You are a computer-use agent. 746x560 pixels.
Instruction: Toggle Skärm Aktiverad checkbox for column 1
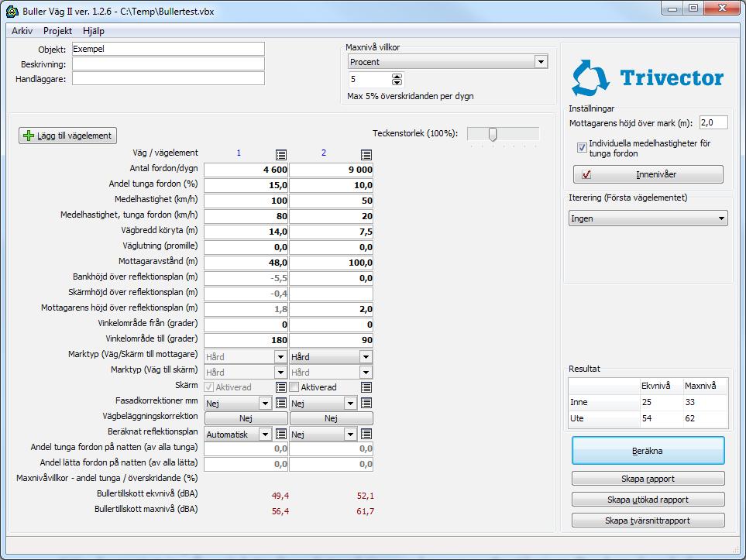tap(209, 387)
